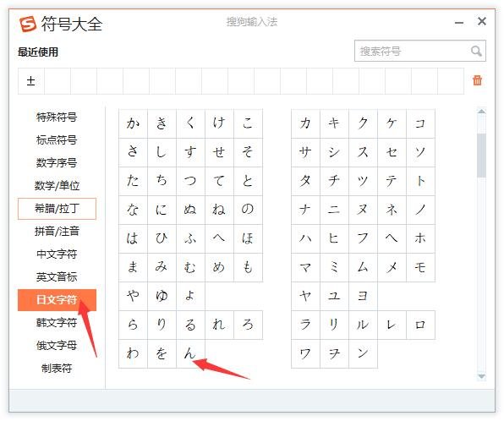Insert katakana ヌ
This screenshot has height=421, width=504.
(x=364, y=210)
